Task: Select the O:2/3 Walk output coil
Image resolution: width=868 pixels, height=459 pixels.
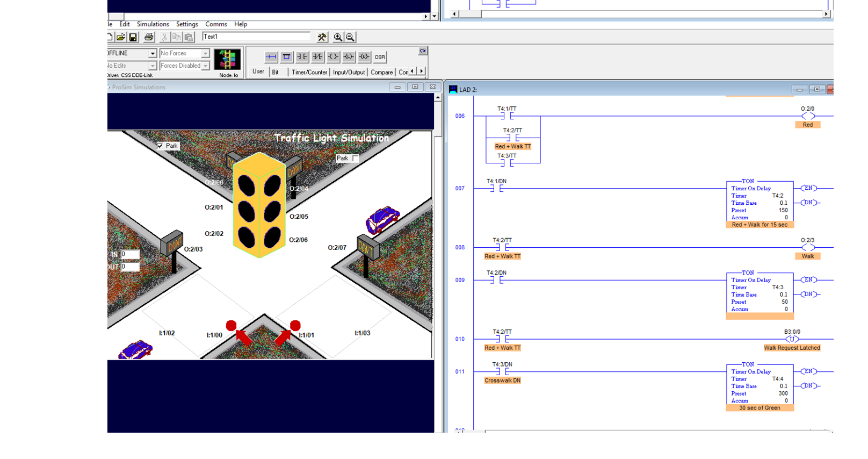Action: [808, 248]
